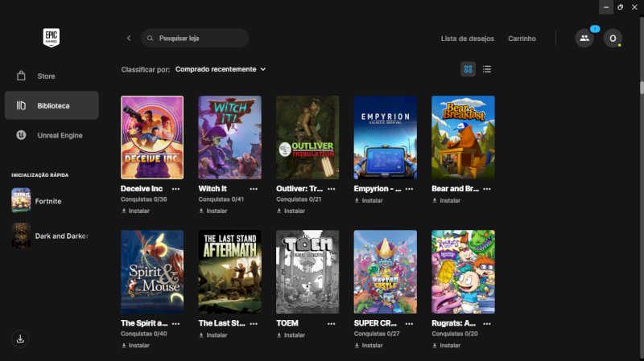The width and height of the screenshot is (644, 361).
Task: Open Deceive Inc cover thumbnail
Action: coord(152,137)
